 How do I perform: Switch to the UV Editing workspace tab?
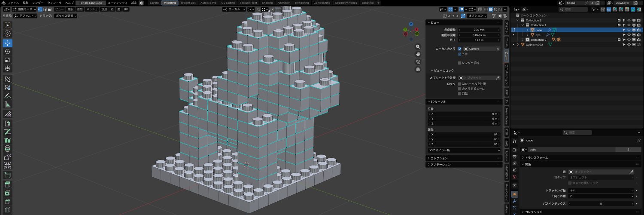(x=228, y=3)
